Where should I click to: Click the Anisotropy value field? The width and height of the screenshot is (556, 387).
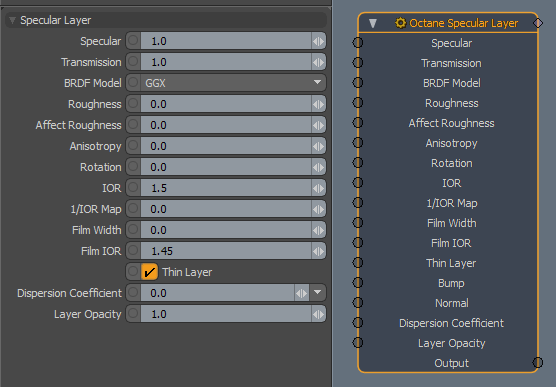[x=226, y=146]
